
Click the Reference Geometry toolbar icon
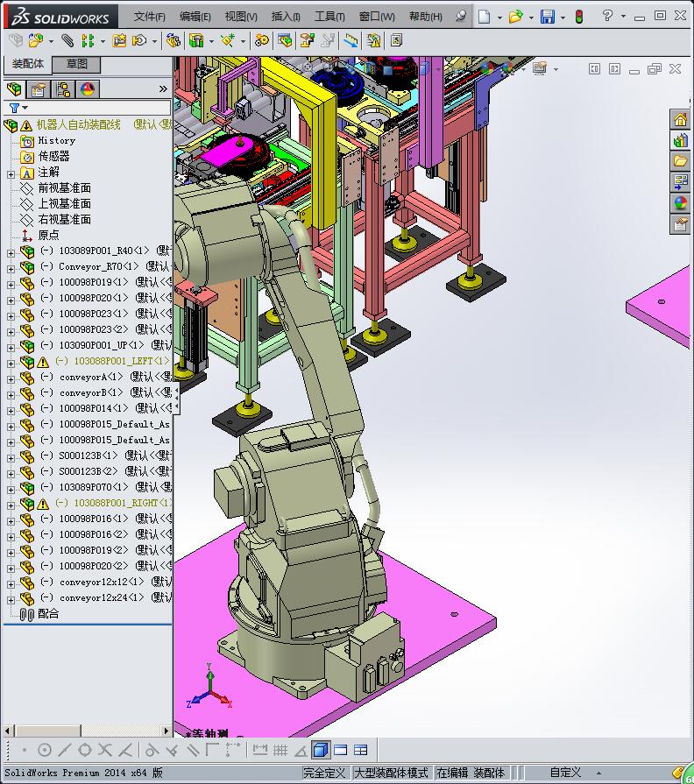pos(228,40)
